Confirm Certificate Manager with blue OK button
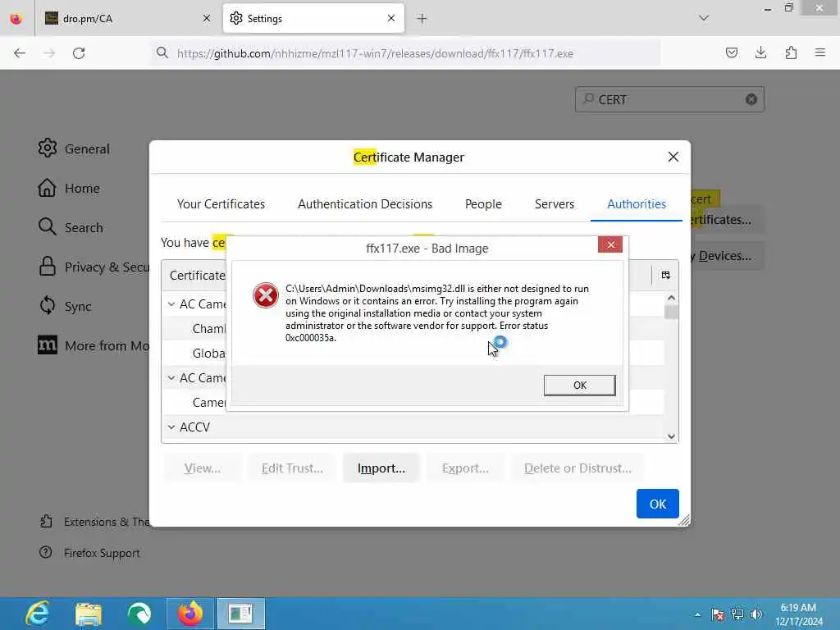840x630 pixels. pos(657,504)
